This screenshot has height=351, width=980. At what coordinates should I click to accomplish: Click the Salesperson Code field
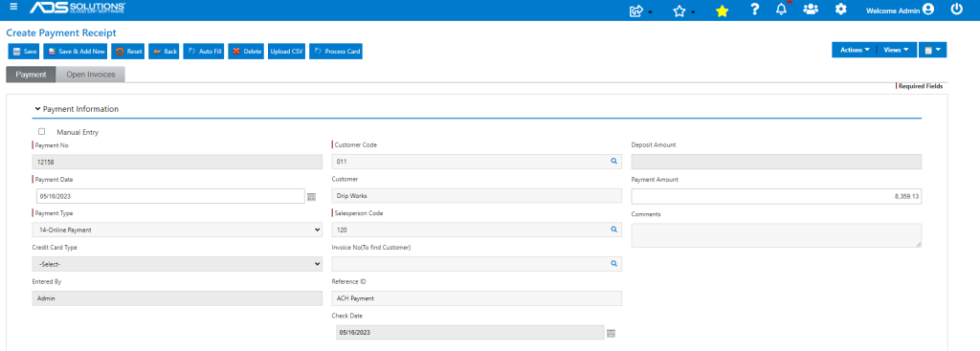(477, 230)
